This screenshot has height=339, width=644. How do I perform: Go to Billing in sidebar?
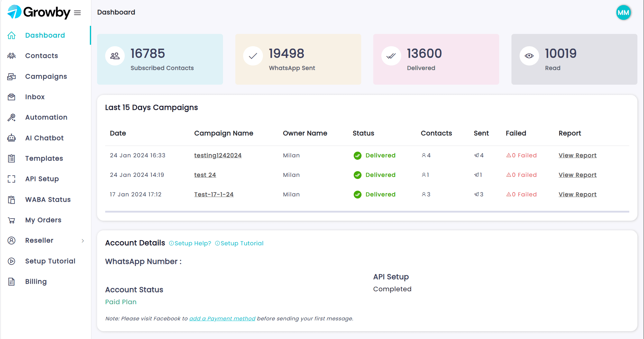[x=36, y=282]
